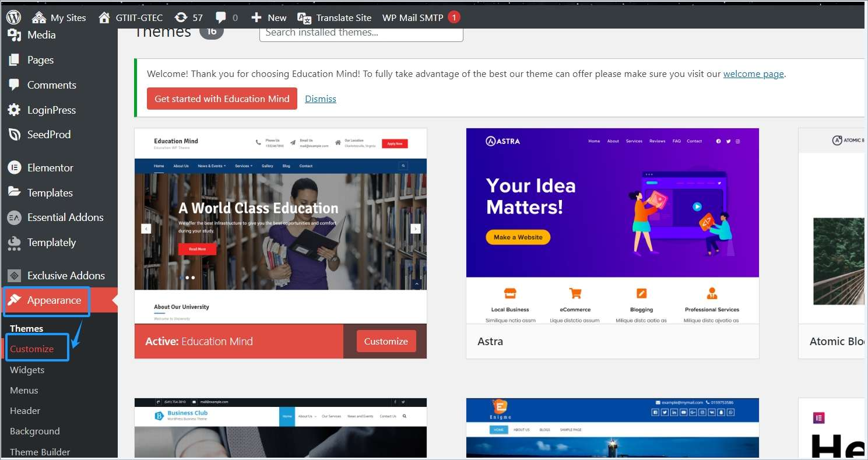
Task: Select the Education Mind theme thumbnail
Action: click(x=280, y=226)
